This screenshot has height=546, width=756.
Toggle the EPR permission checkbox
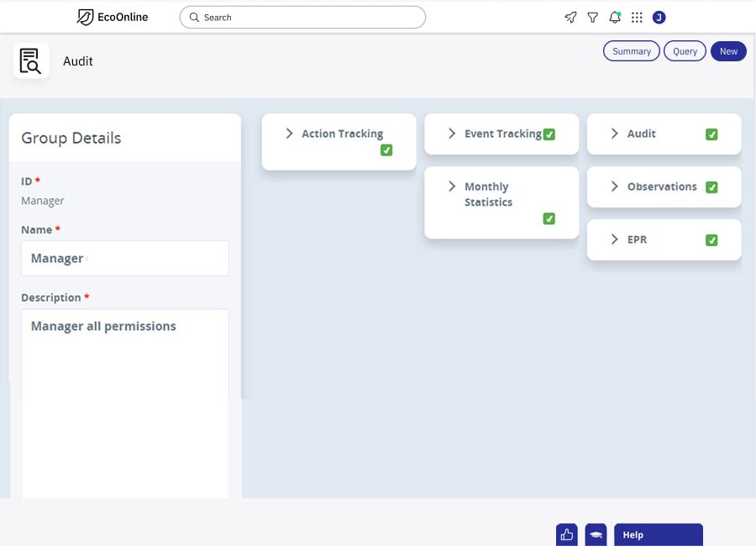click(x=711, y=239)
